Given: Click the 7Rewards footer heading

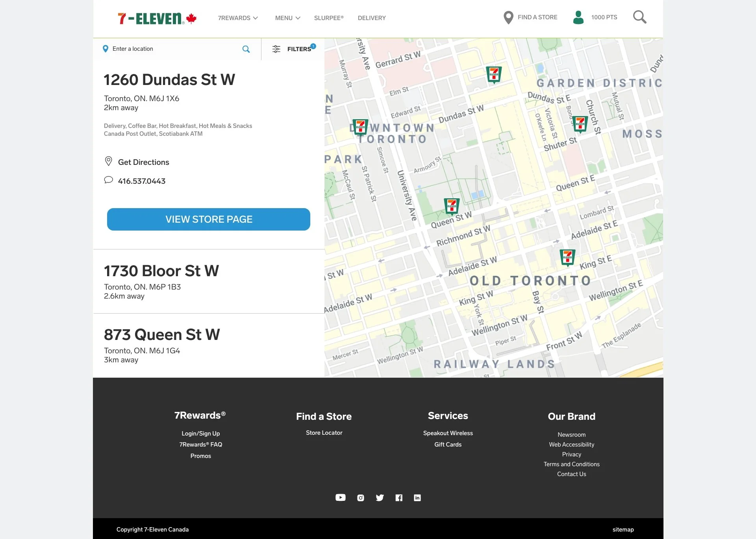Looking at the screenshot, I should tap(200, 415).
